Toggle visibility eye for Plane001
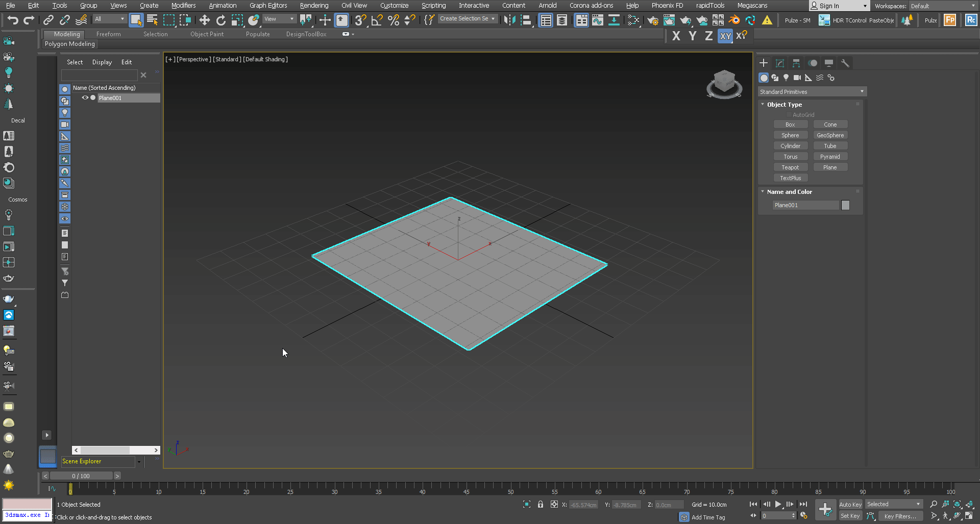Viewport: 980px width, 524px height. pyautogui.click(x=85, y=97)
